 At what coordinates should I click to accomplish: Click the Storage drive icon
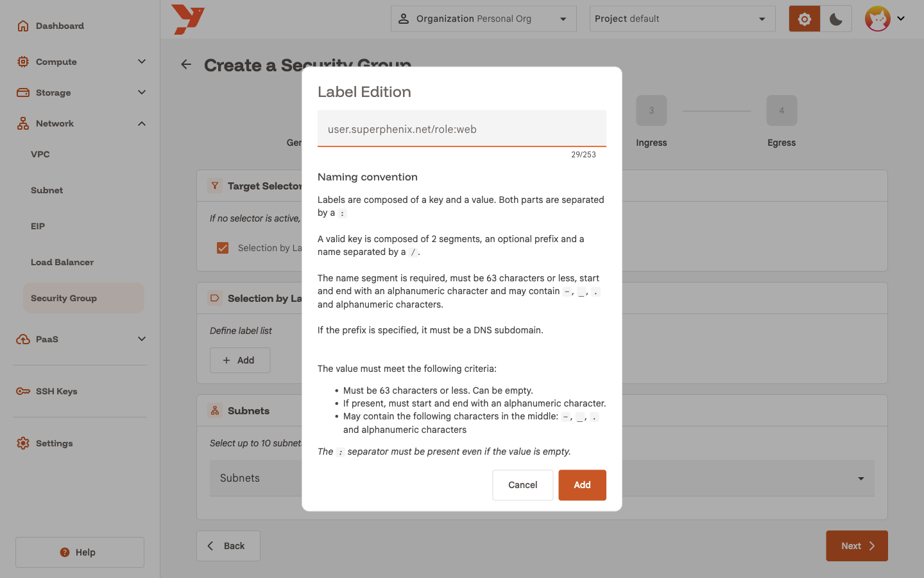pos(23,92)
